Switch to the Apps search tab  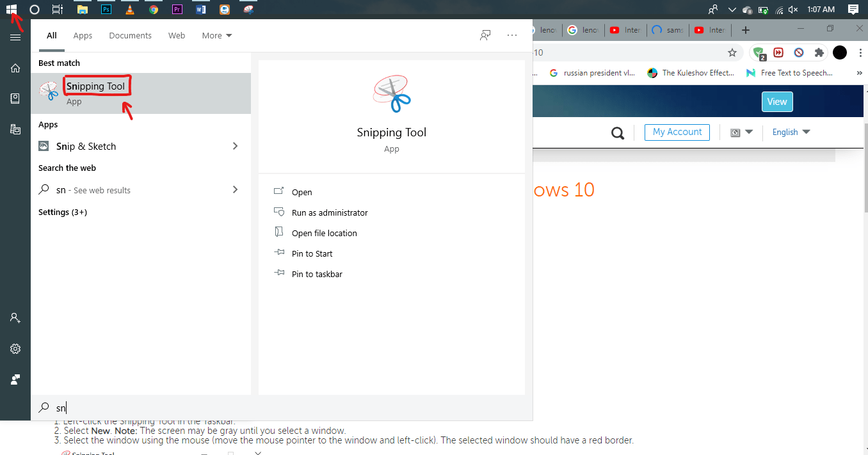(83, 35)
